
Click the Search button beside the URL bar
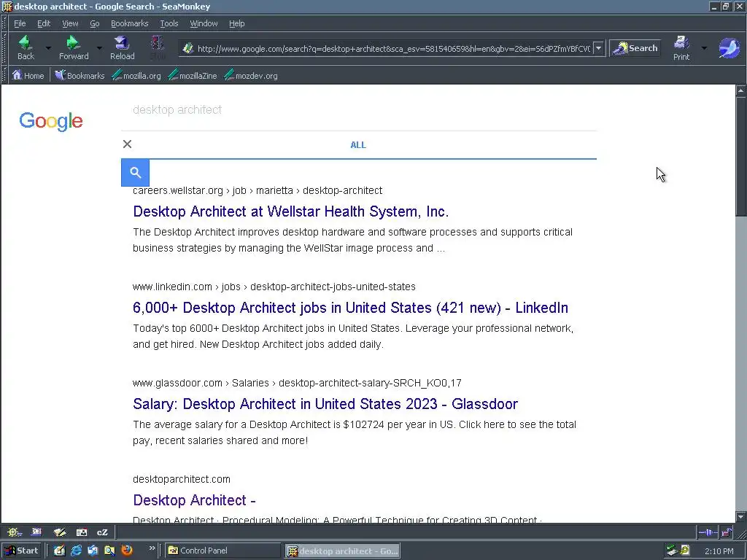[635, 48]
